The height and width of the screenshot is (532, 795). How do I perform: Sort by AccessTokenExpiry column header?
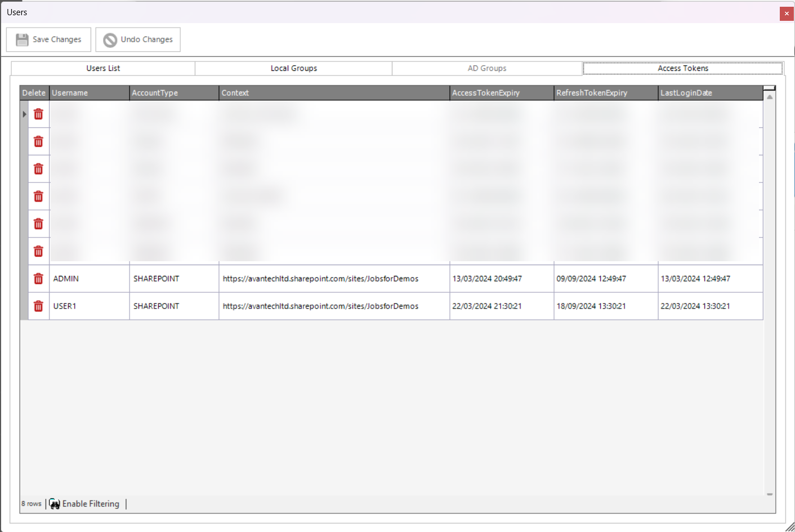point(501,93)
